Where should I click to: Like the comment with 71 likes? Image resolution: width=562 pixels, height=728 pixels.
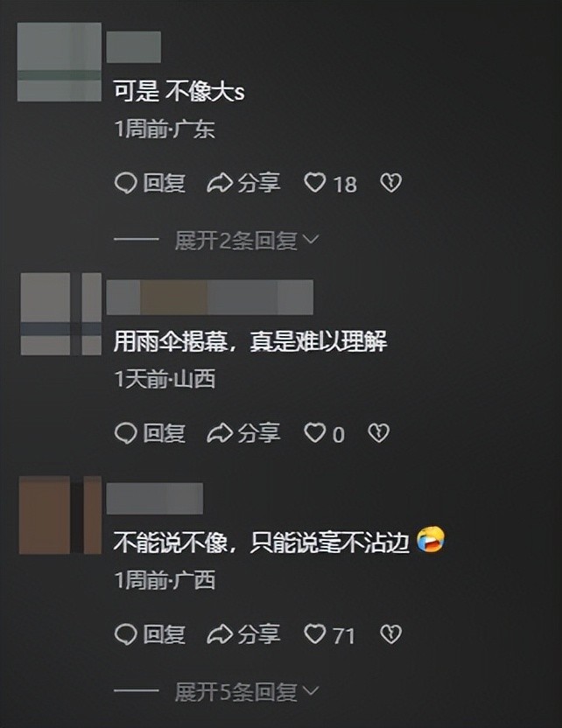pyautogui.click(x=329, y=634)
